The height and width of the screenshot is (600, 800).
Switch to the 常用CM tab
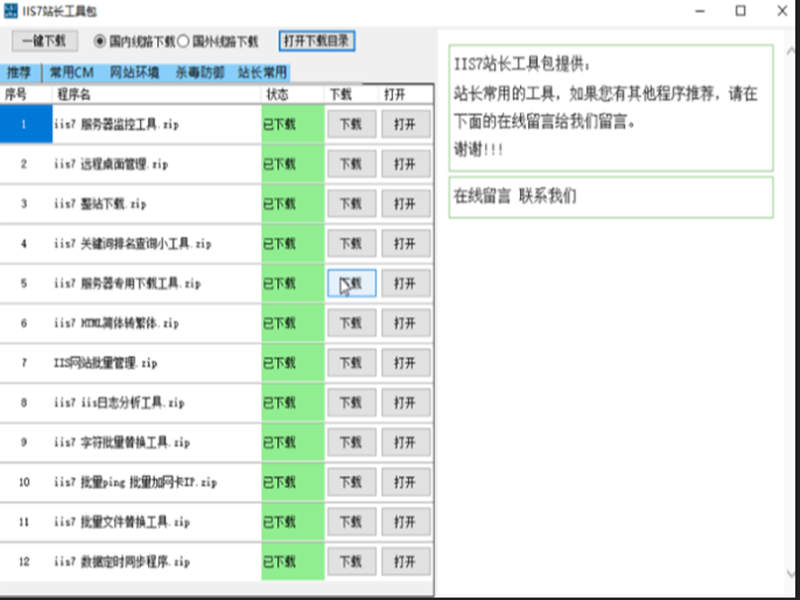click(x=71, y=73)
